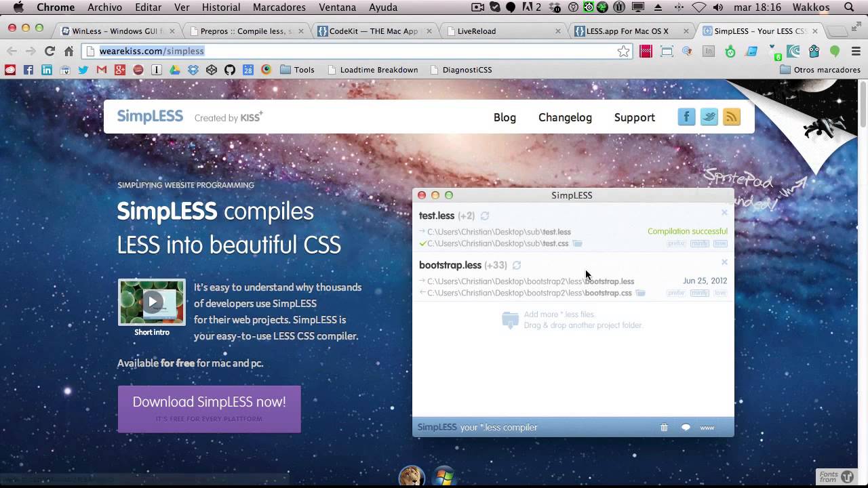This screenshot has height=488, width=868.
Task: Open the Blog link
Action: [x=505, y=117]
